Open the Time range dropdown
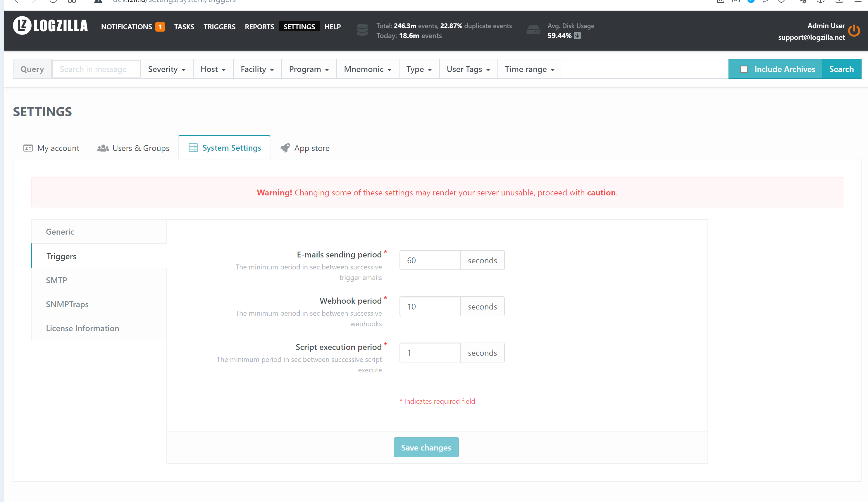This screenshot has height=502, width=868. pyautogui.click(x=529, y=69)
